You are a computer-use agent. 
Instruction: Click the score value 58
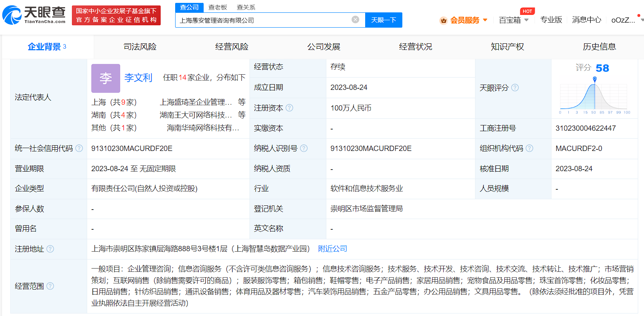point(602,68)
